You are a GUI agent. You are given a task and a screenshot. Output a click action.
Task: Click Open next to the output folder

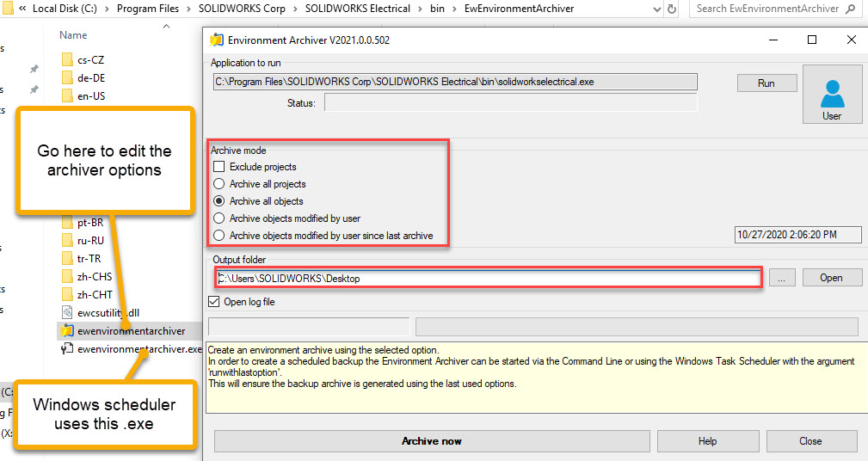(x=832, y=278)
